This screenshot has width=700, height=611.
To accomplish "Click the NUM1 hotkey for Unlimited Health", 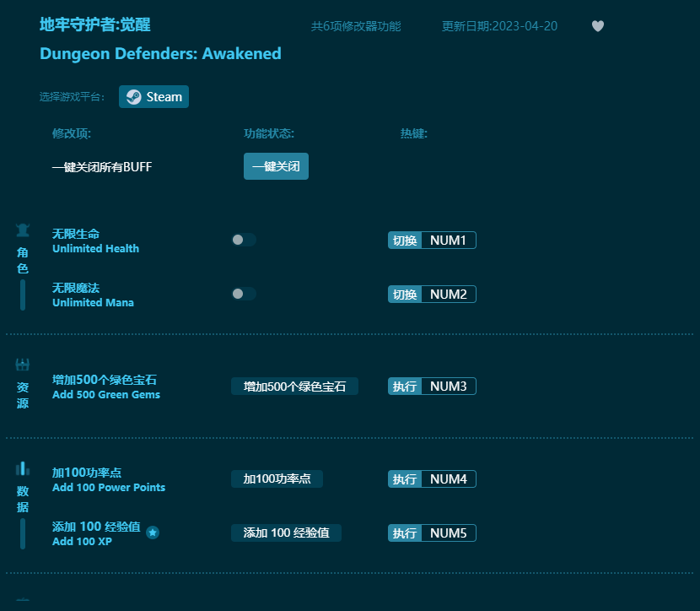I will pos(447,240).
